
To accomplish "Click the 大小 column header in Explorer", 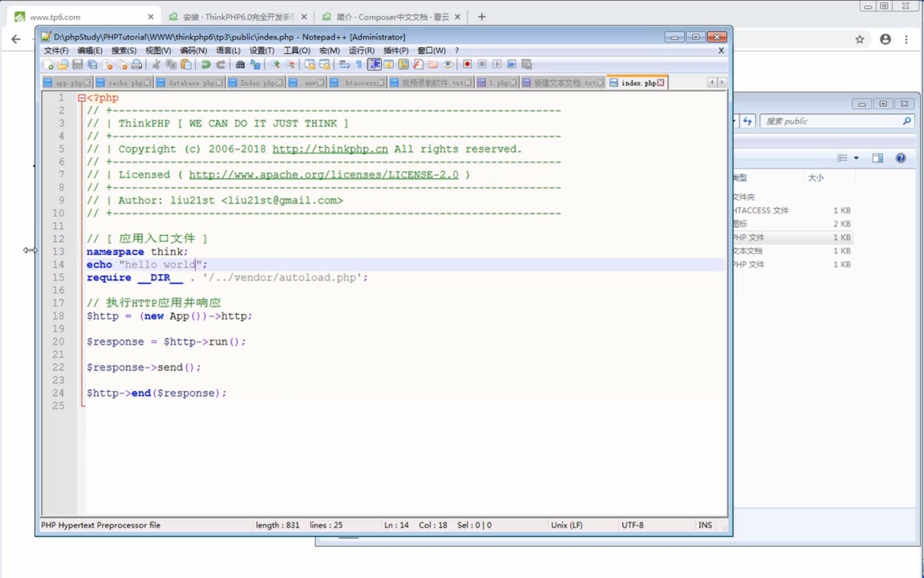I will (816, 178).
